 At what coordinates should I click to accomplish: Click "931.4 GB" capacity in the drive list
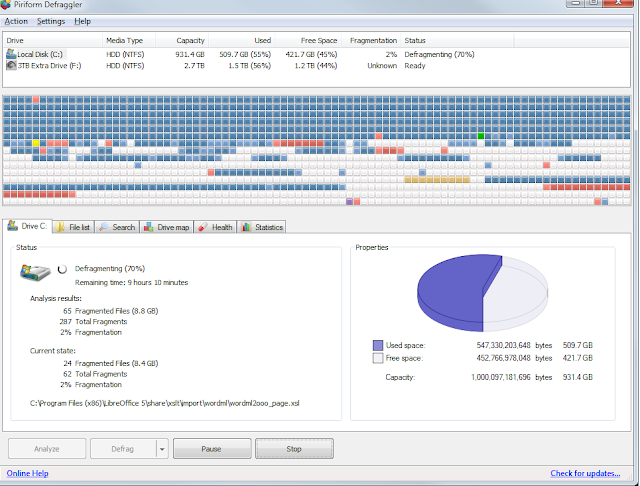coord(190,54)
